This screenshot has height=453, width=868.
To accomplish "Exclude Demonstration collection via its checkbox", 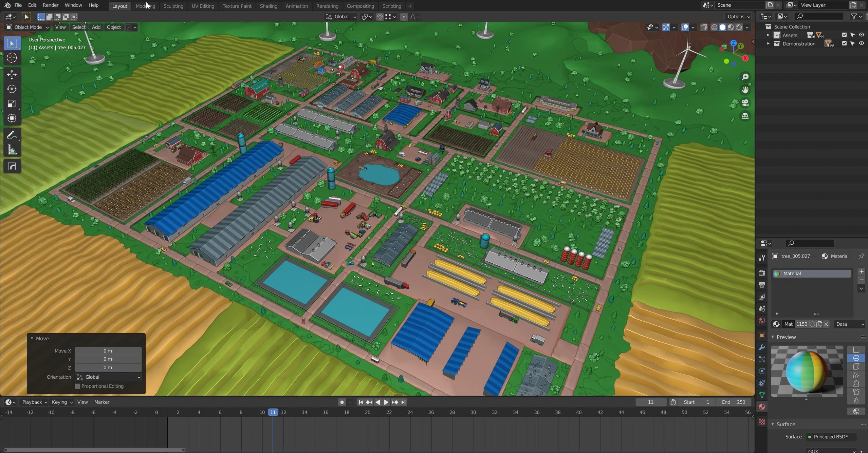I will click(x=844, y=43).
